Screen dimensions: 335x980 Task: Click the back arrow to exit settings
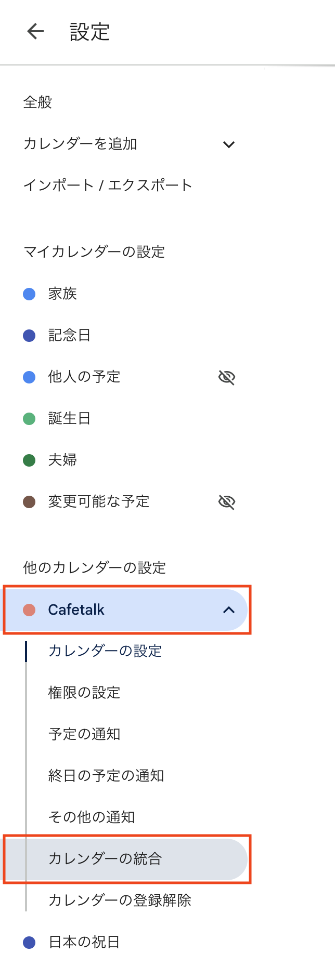coord(35,31)
